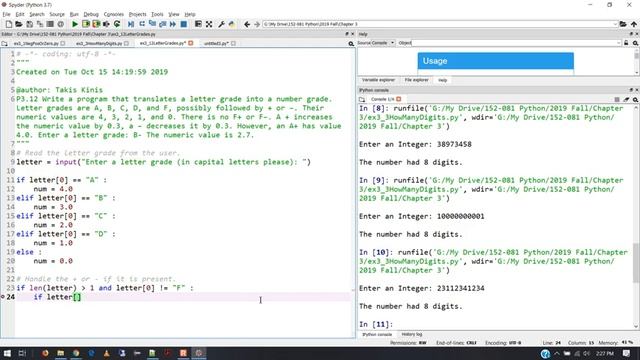Click Step return debug icon
This screenshot has height=360, width=640.
(162, 24)
